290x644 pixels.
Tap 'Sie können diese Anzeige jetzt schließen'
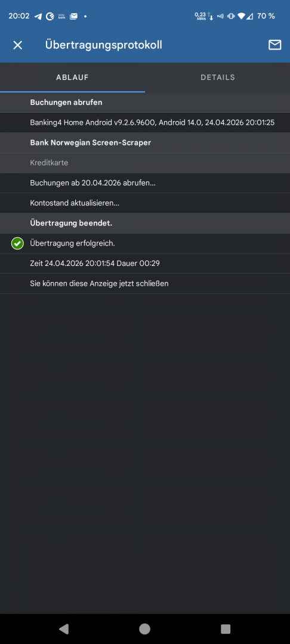pyautogui.click(x=145, y=283)
